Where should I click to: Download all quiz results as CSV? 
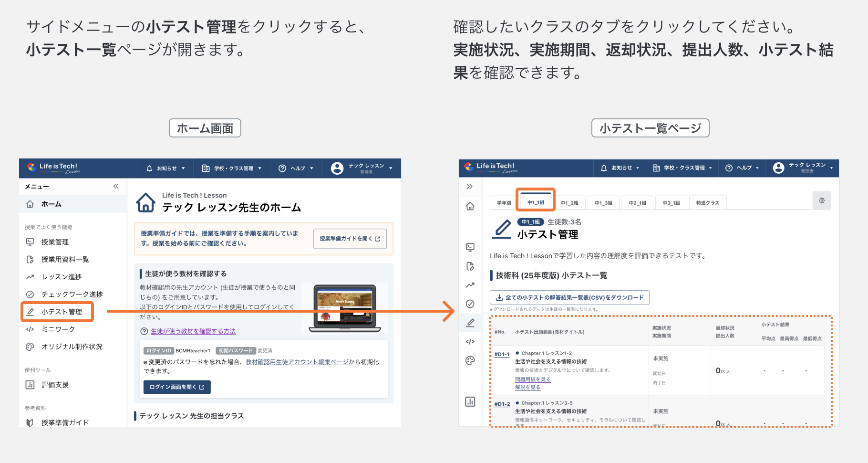569,297
